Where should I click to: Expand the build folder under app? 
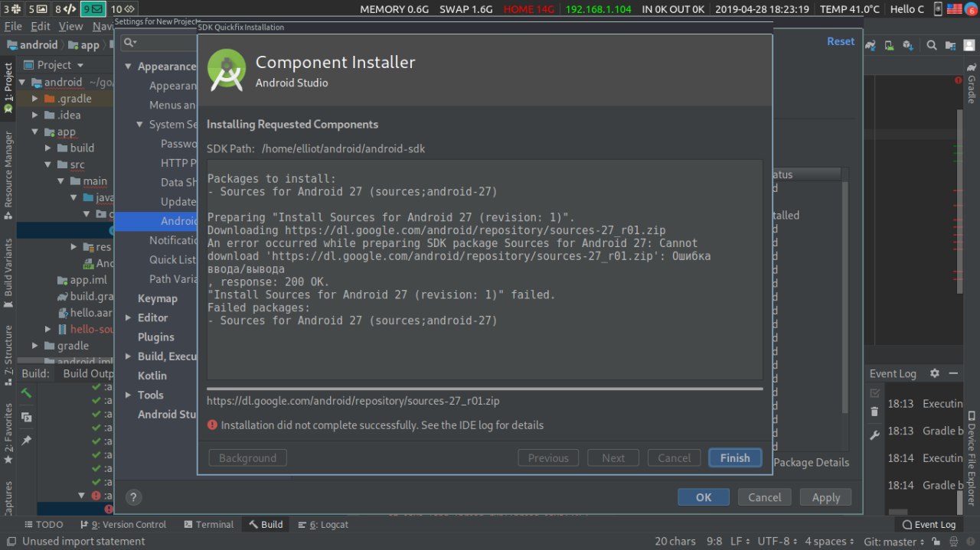coord(47,148)
